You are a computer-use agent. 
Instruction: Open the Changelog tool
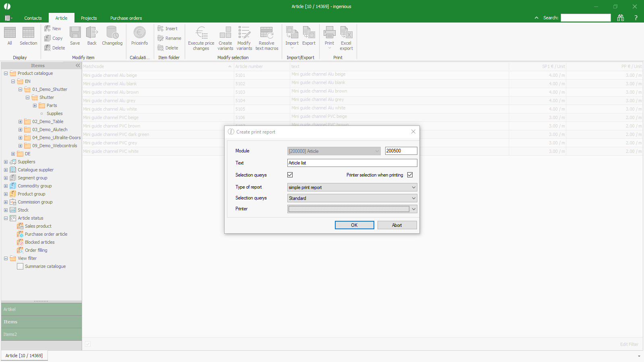(112, 33)
